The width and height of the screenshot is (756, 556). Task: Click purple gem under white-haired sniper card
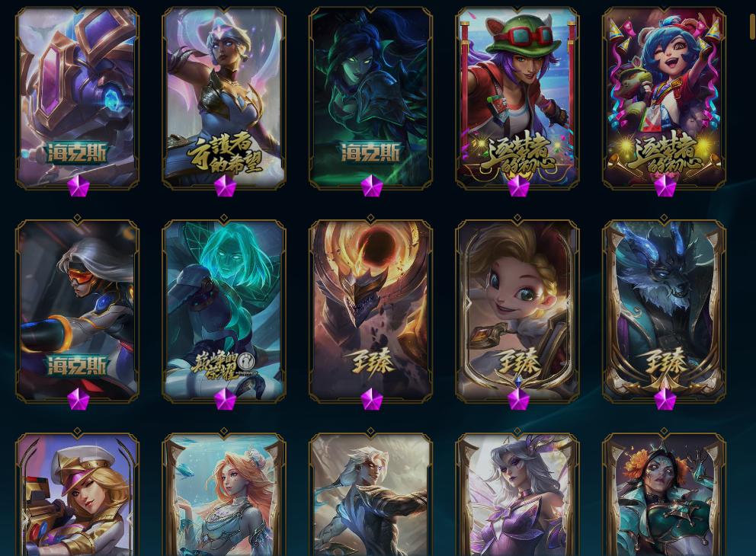(78, 399)
